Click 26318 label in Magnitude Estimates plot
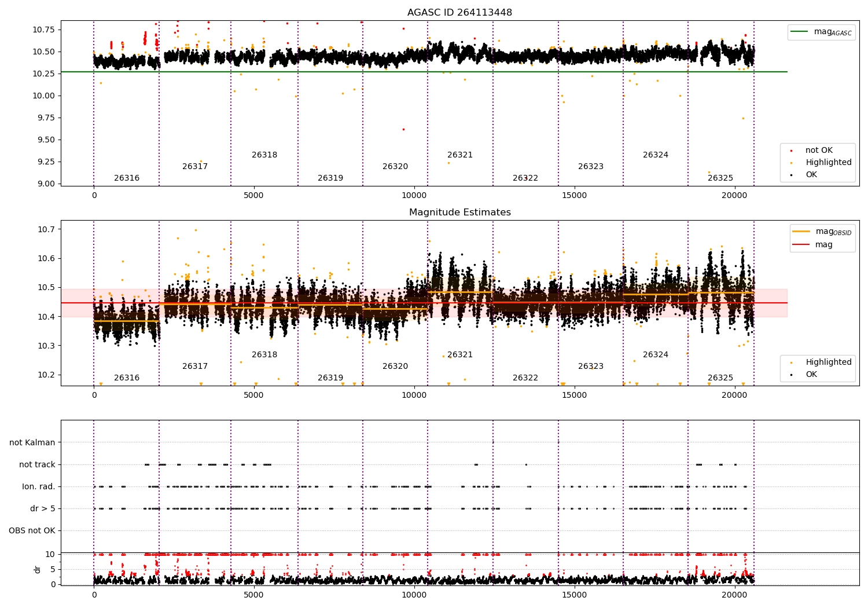Screen dimensions: 868x608 click(264, 355)
